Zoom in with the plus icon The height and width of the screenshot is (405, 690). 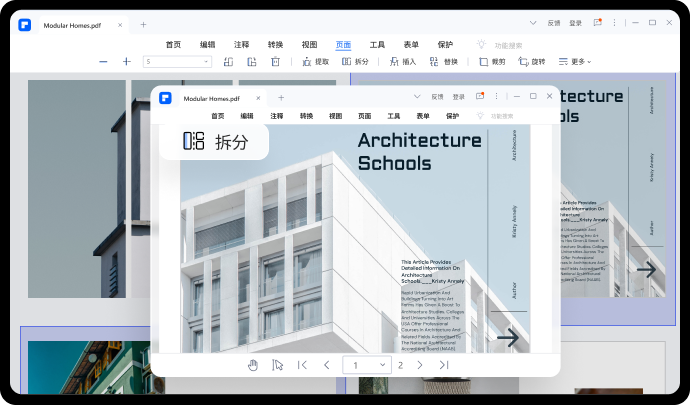click(126, 62)
